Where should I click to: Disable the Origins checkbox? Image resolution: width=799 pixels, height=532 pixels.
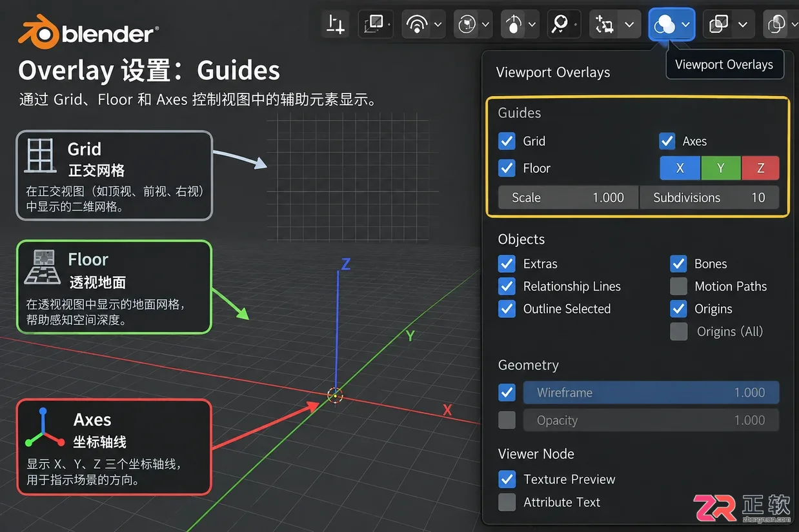(678, 308)
